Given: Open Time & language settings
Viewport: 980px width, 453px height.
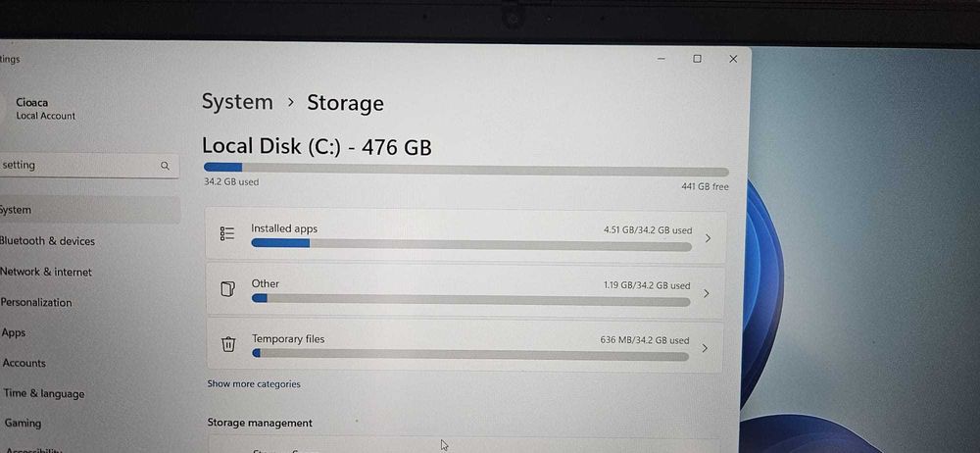Looking at the screenshot, I should point(44,393).
